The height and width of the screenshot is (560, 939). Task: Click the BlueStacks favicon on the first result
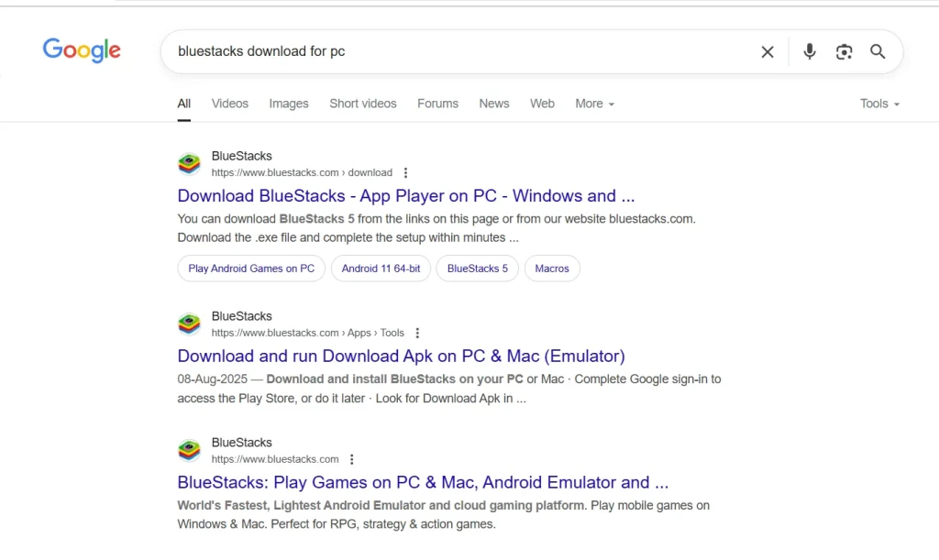click(189, 163)
